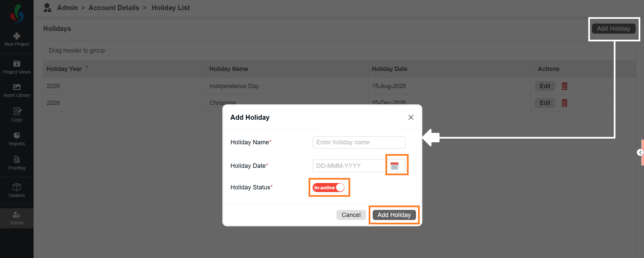Open New Project from sidebar
644x258 pixels.
click(x=17, y=39)
